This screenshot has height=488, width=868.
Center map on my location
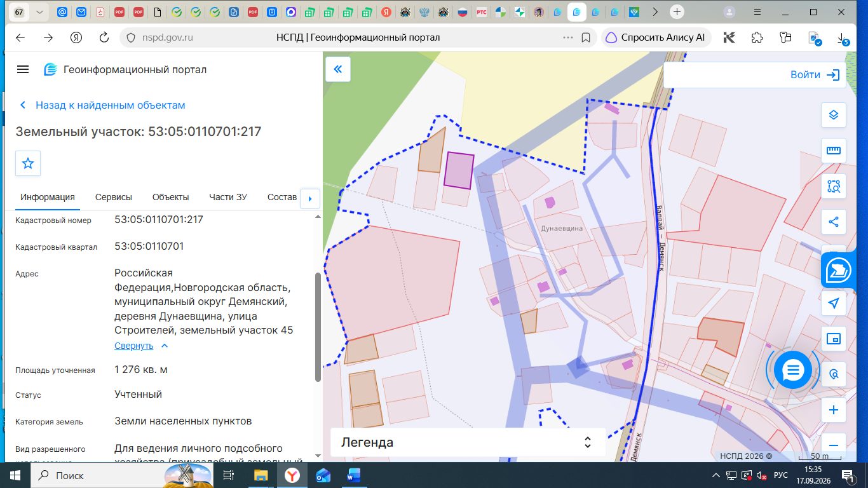tap(834, 304)
